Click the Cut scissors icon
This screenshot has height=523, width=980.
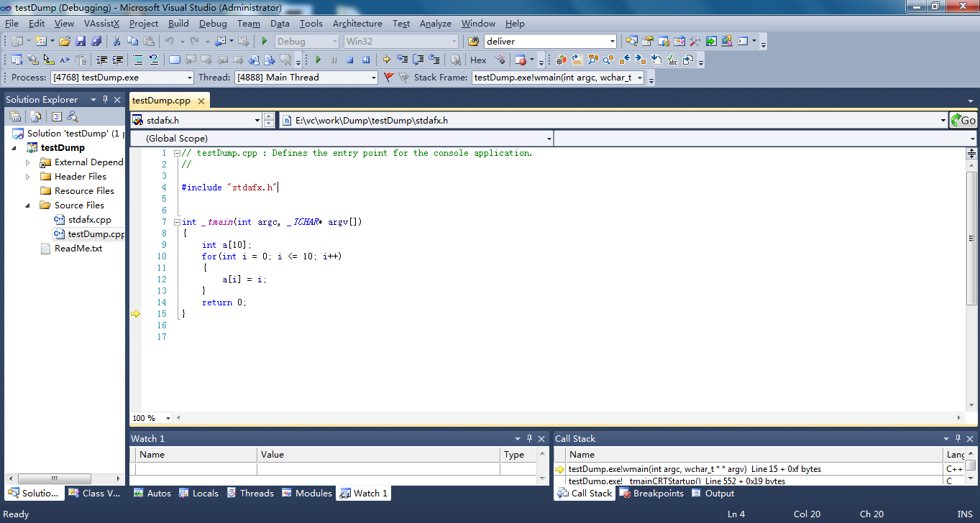(x=116, y=41)
